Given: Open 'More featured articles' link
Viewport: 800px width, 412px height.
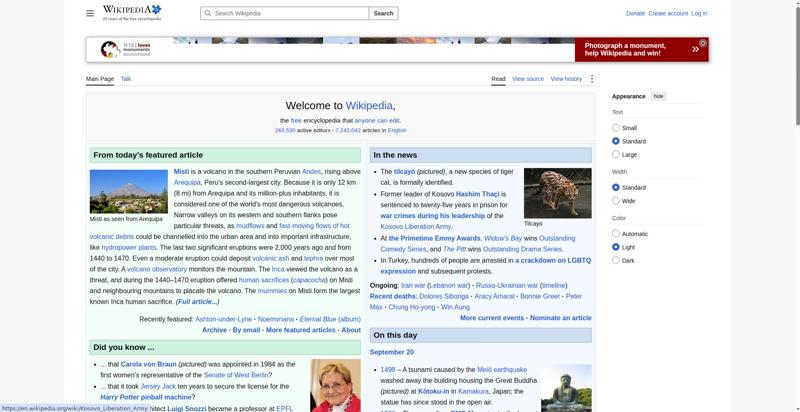Looking at the screenshot, I should [x=301, y=330].
